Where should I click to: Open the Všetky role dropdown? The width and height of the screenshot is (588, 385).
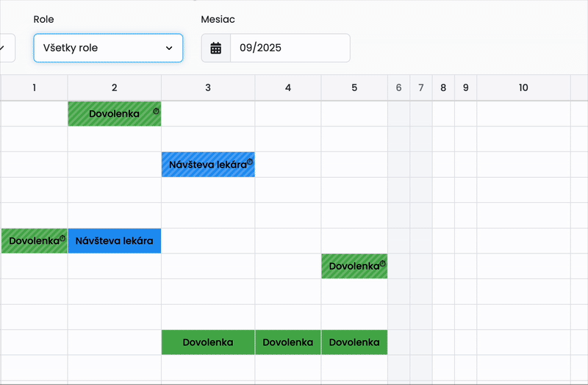pyautogui.click(x=108, y=48)
